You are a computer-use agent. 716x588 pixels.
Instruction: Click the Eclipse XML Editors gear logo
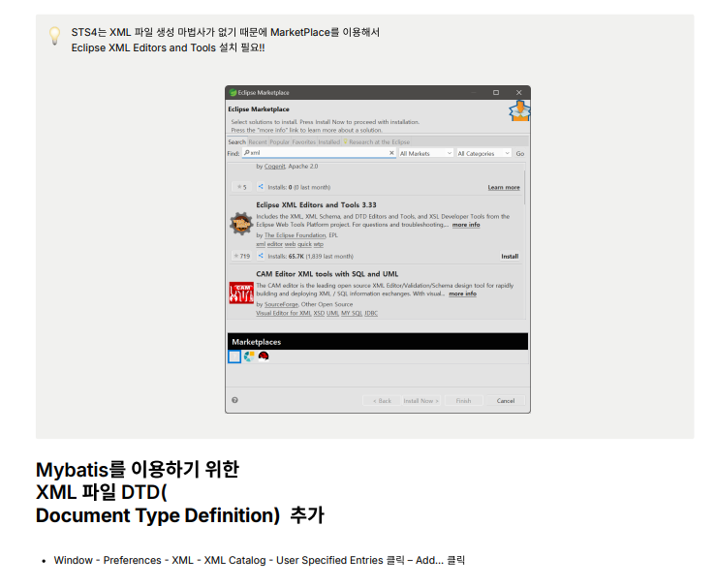(x=241, y=224)
